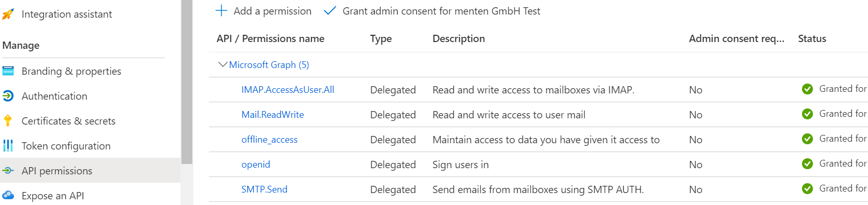868x205 pixels.
Task: Open the Mail.ReadWrite permission link
Action: click(272, 115)
